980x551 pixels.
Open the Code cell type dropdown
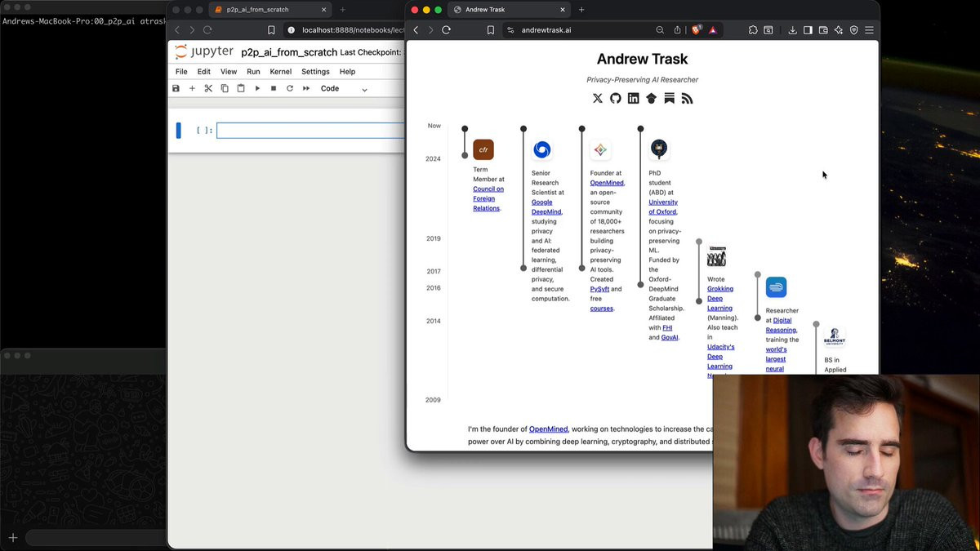344,88
